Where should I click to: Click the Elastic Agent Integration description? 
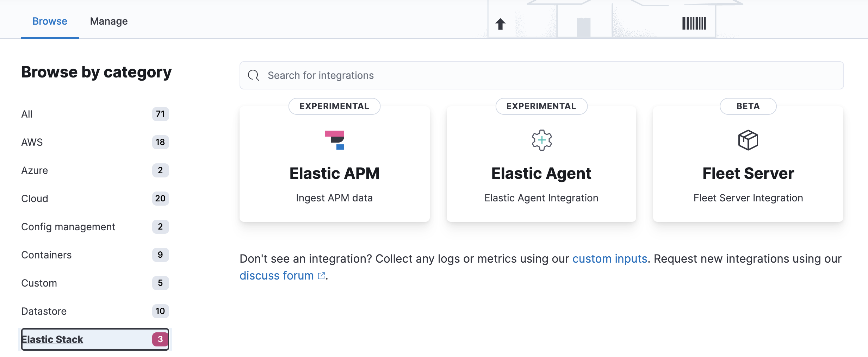click(541, 198)
